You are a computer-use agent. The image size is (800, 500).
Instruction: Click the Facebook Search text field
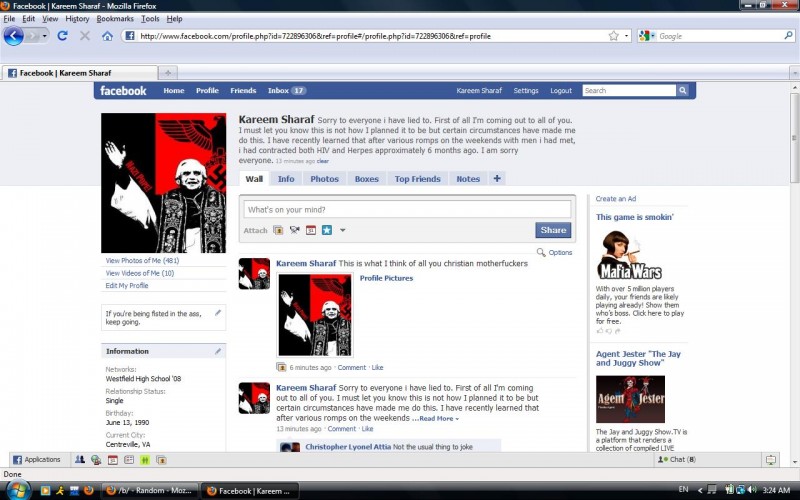(x=629, y=90)
